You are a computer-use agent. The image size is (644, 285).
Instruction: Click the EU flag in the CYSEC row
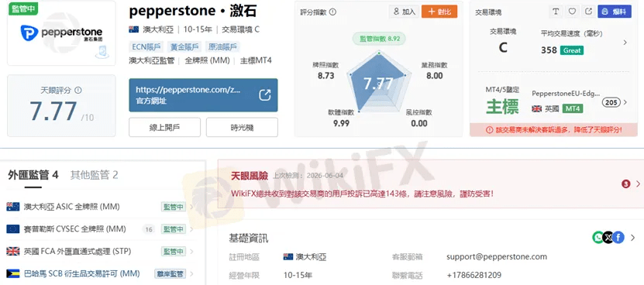[x=13, y=229]
